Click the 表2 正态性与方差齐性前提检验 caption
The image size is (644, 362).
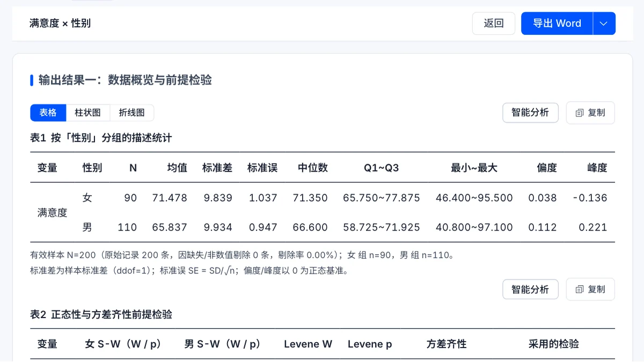point(101,314)
